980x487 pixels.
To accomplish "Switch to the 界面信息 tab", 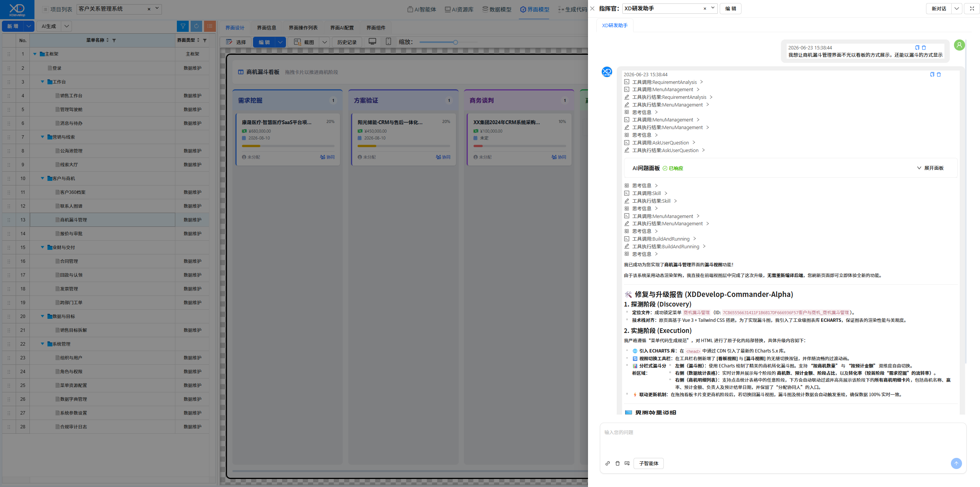I will [266, 28].
